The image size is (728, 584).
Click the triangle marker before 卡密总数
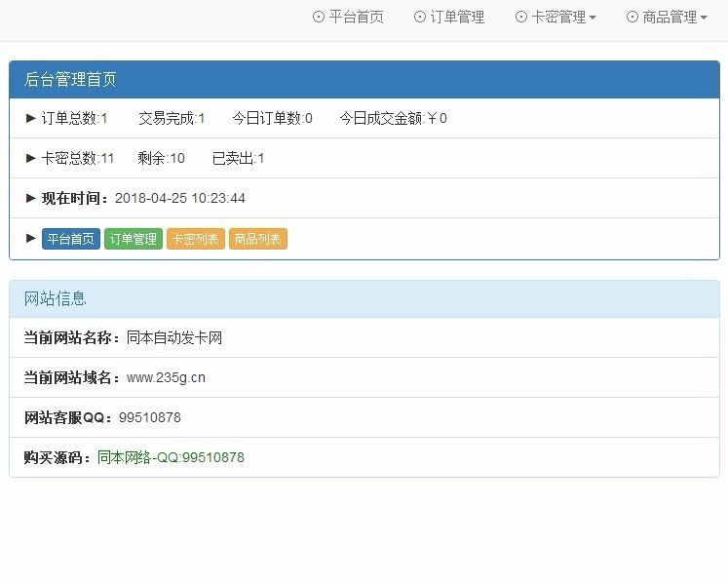pos(31,158)
